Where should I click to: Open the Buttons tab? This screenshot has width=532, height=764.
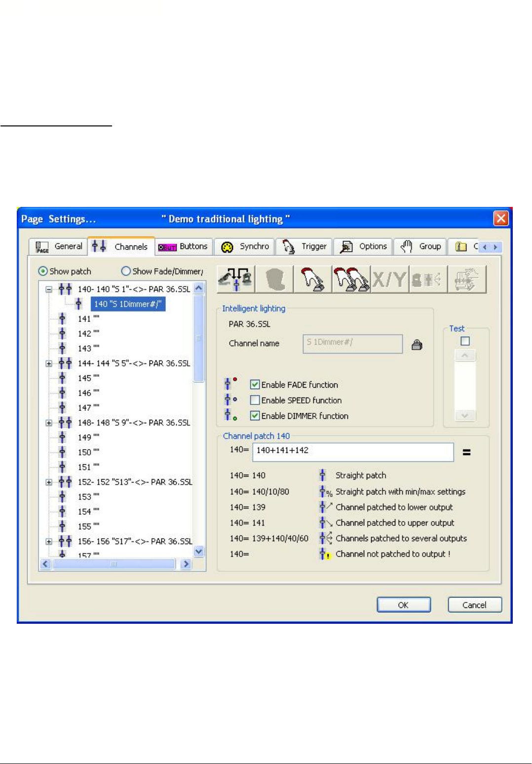[x=184, y=246]
